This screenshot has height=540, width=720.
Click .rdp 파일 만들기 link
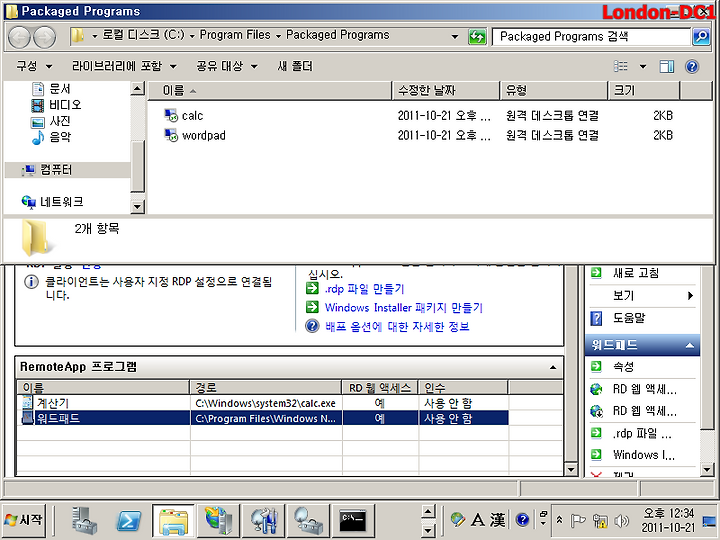click(x=364, y=289)
